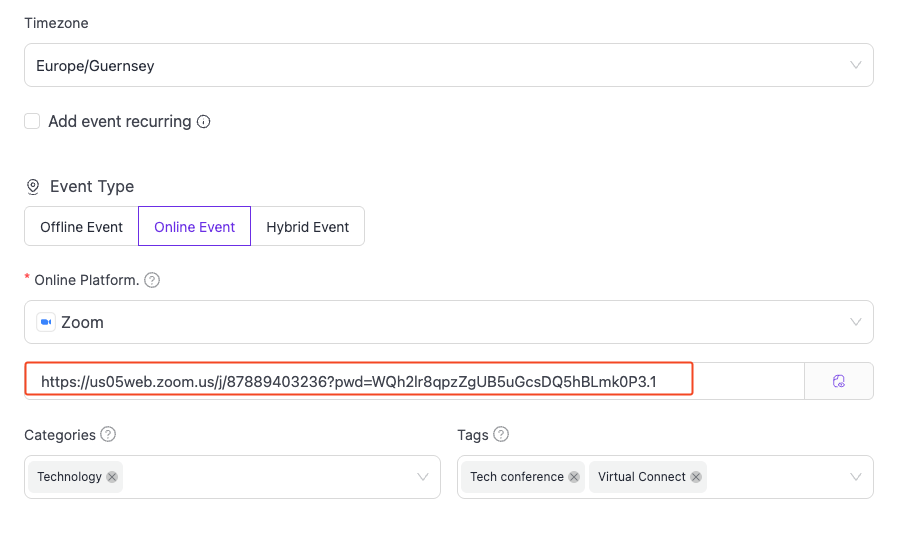Click the Event Type location pin icon
Screen dimensions: 914x549
33,187
